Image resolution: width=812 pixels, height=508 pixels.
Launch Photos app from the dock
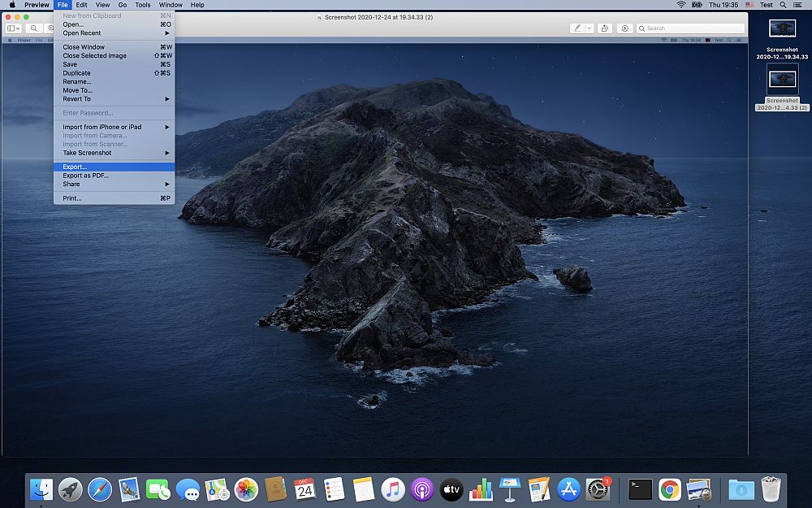[246, 489]
